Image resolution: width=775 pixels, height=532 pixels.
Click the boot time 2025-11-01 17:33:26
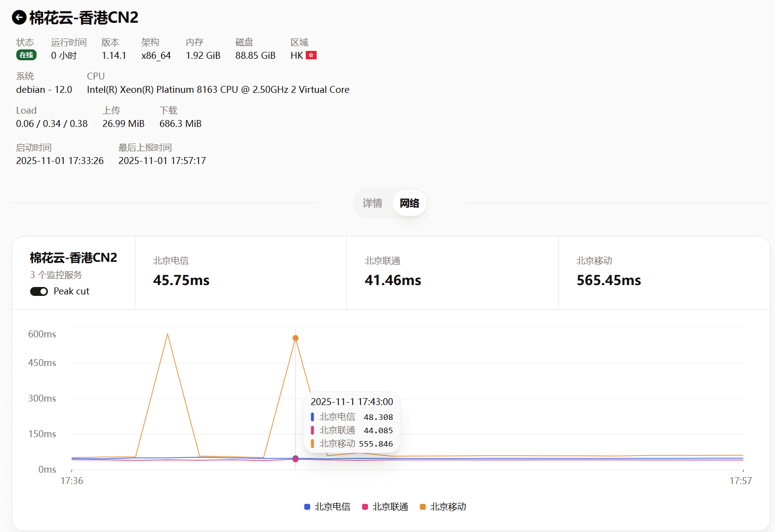[x=60, y=161]
